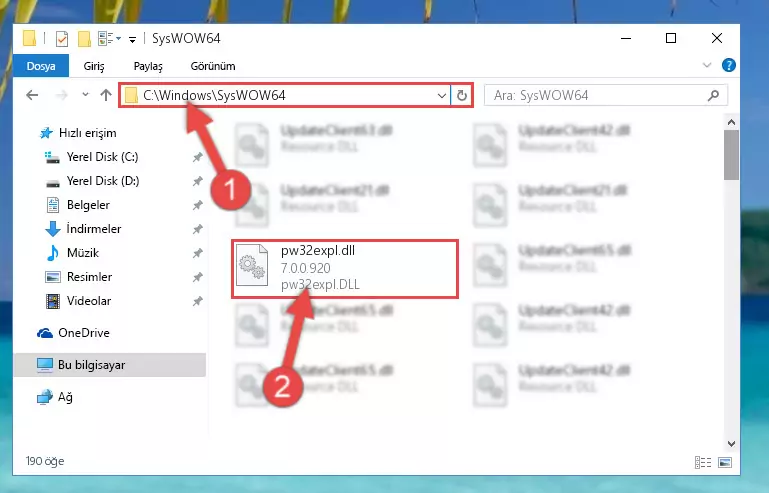The height and width of the screenshot is (493, 769).
Task: Click the pin icon next to Müzik
Action: 197,254
